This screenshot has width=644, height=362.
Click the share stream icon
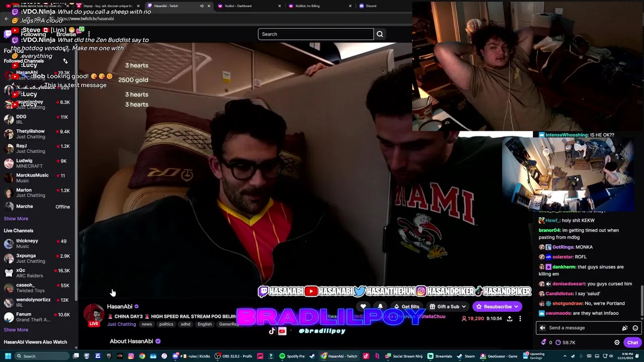pyautogui.click(x=509, y=319)
